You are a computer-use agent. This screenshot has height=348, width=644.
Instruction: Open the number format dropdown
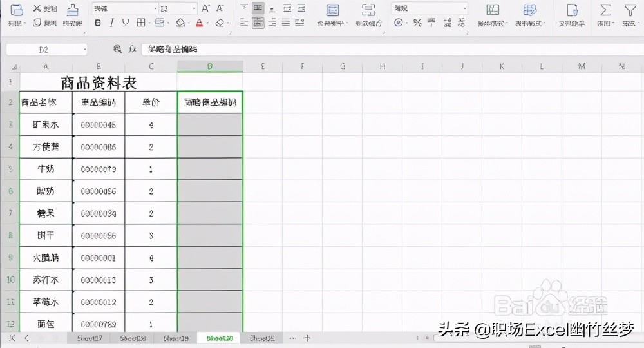(464, 8)
